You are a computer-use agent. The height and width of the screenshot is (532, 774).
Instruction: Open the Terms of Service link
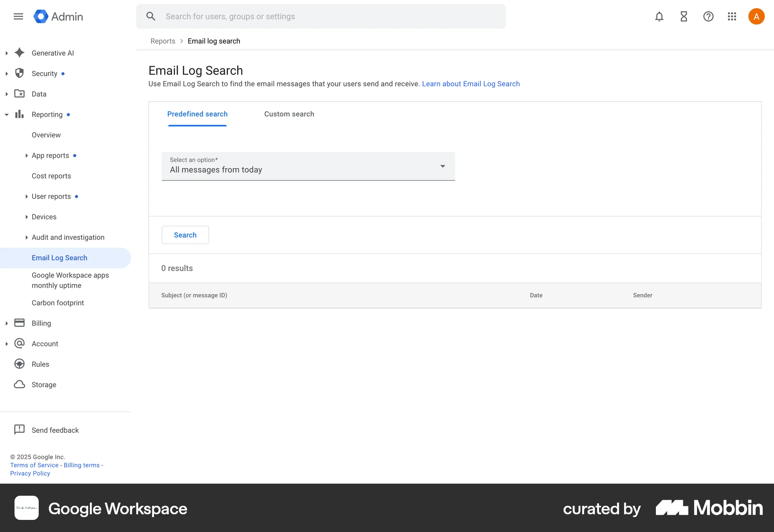(34, 465)
